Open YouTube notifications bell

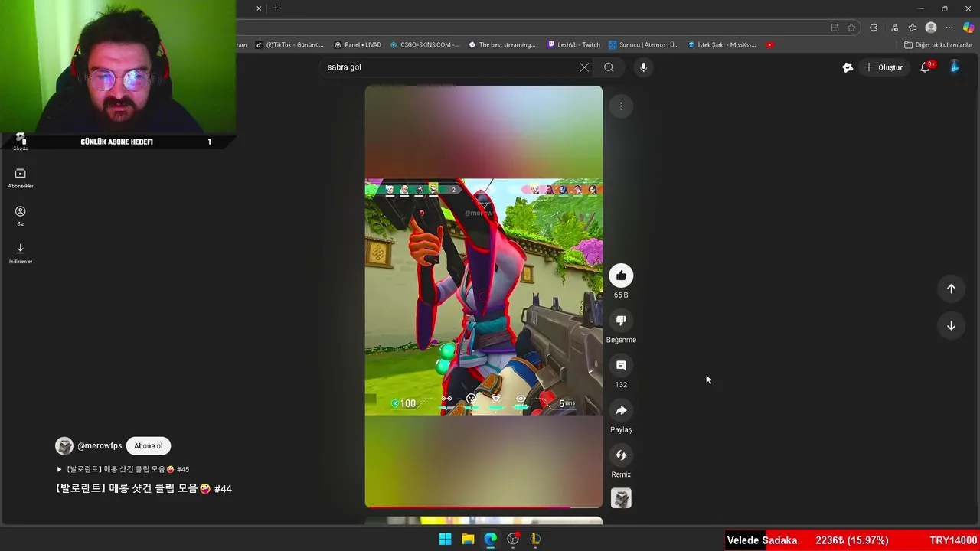click(926, 67)
